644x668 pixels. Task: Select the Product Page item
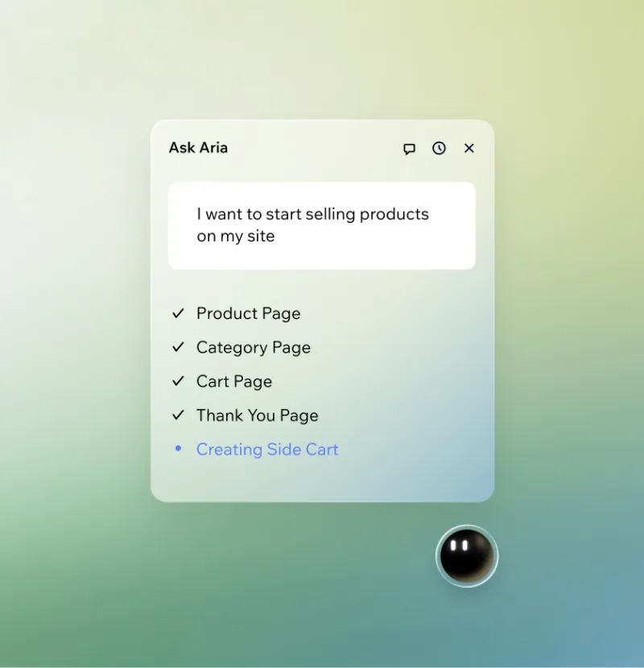point(249,314)
